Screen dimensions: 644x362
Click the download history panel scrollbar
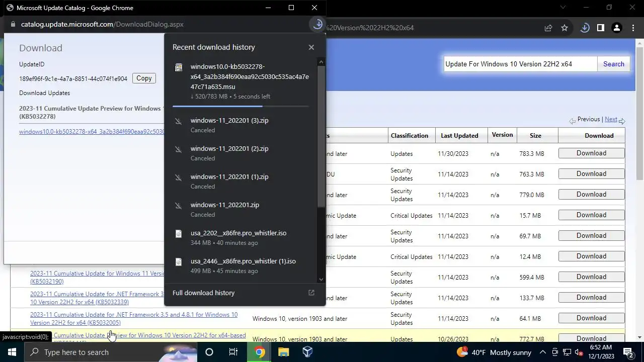pyautogui.click(x=321, y=136)
